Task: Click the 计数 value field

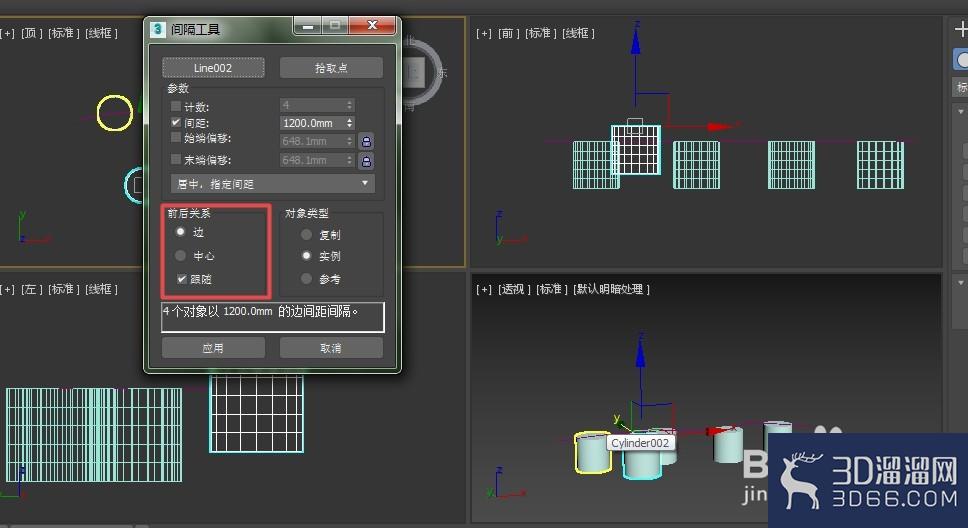Action: tap(312, 105)
